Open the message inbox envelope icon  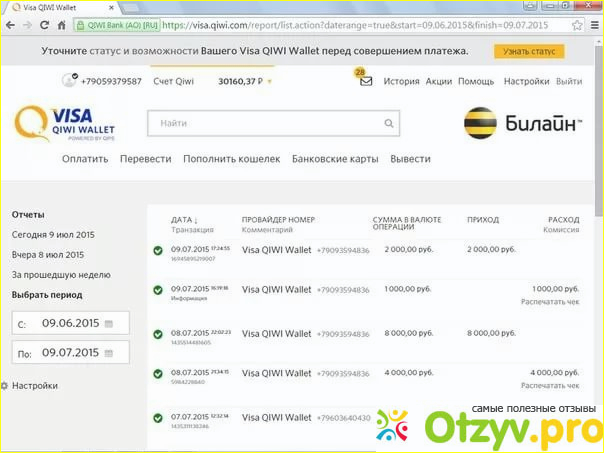point(366,82)
